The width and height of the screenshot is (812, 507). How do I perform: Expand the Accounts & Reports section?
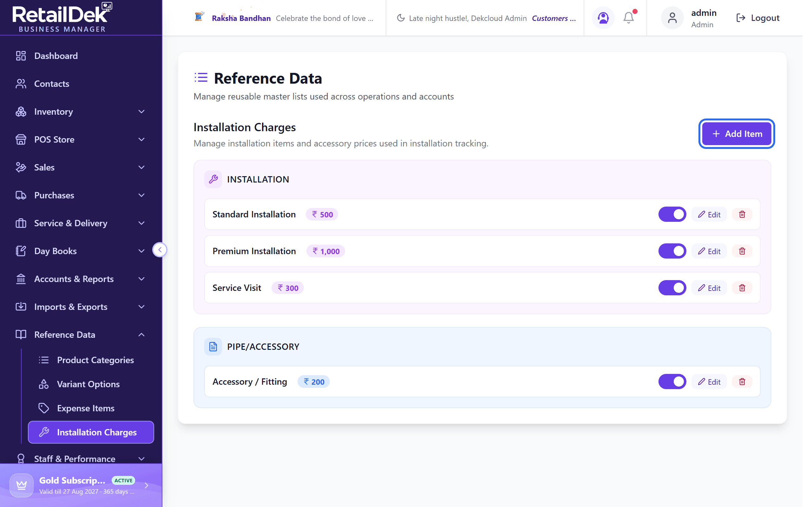pyautogui.click(x=81, y=279)
